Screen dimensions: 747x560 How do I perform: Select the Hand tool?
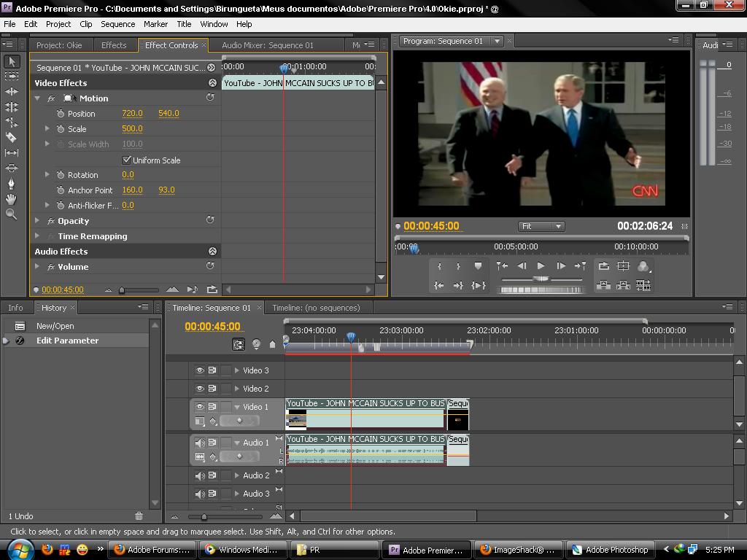[x=12, y=199]
